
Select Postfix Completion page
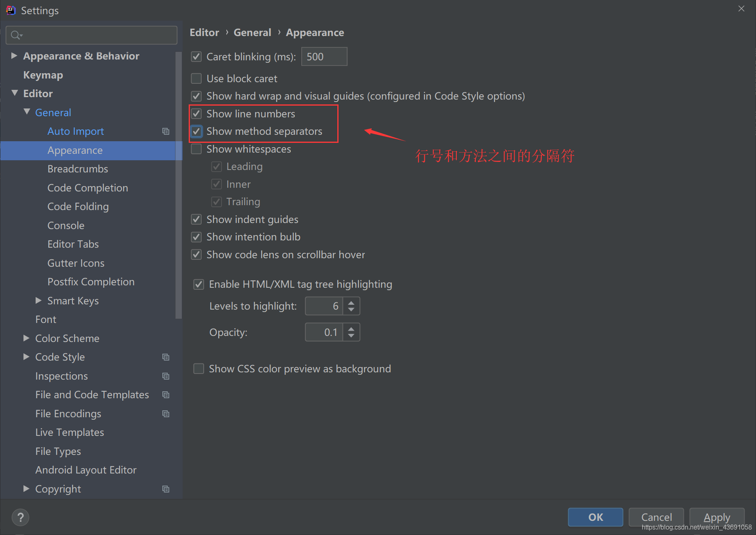91,282
